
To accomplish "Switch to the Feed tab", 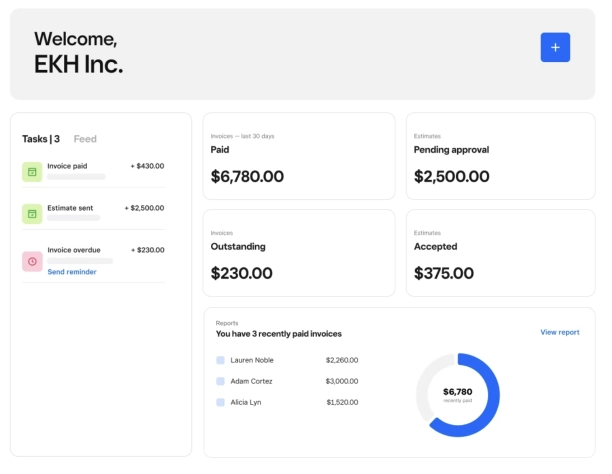I will pos(85,139).
